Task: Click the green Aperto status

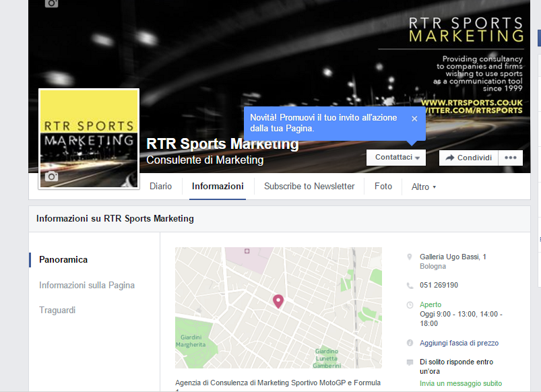Action: [431, 304]
